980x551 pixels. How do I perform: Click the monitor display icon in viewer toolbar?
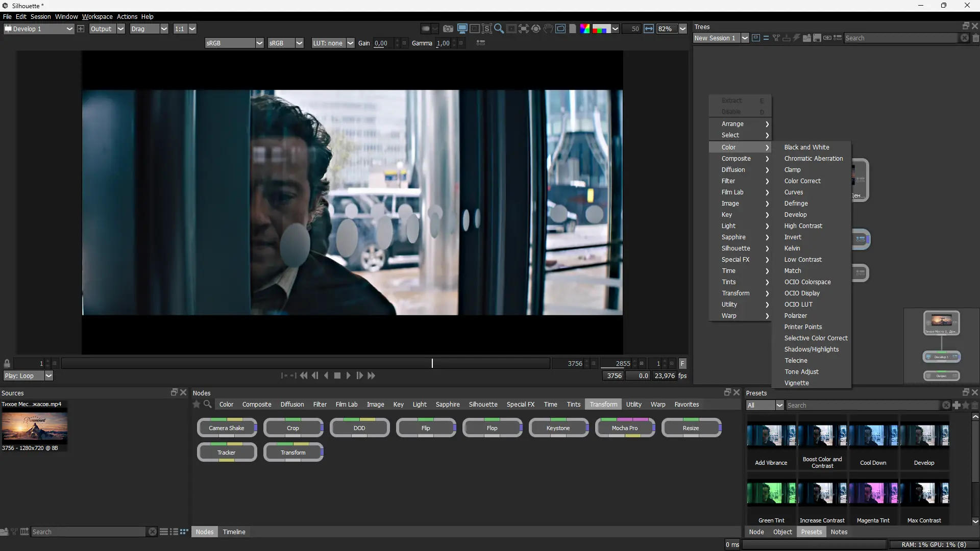462,29
